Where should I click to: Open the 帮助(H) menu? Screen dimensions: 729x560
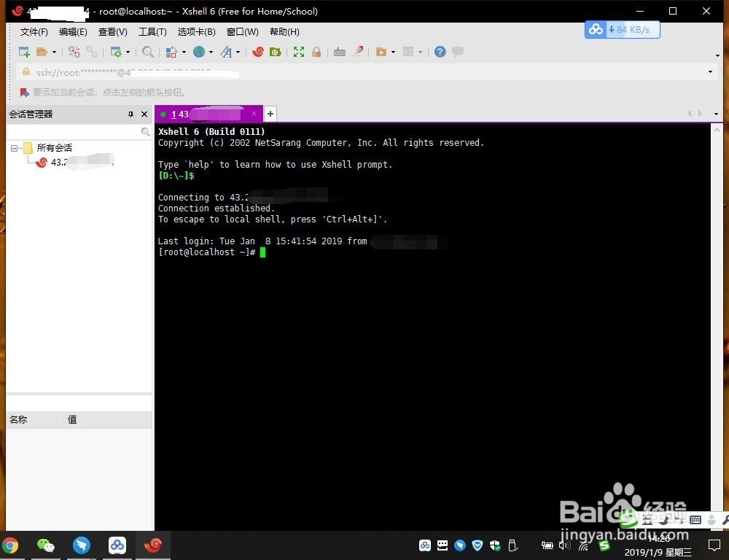point(284,31)
